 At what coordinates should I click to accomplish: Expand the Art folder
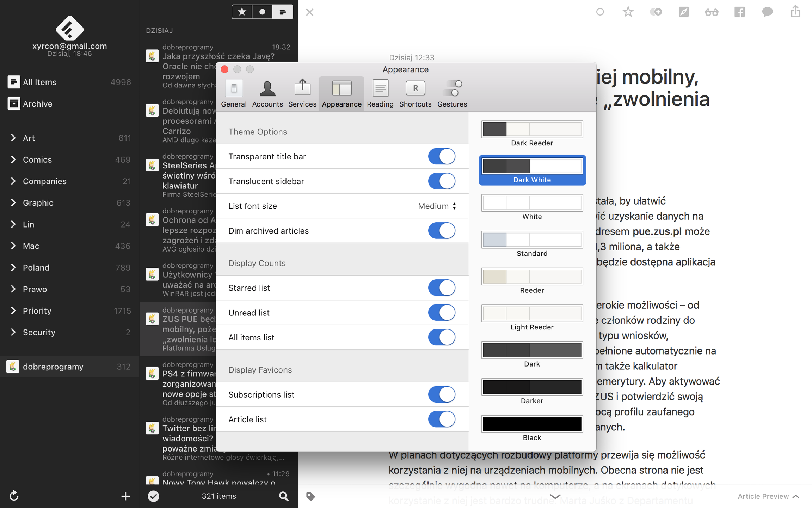(x=13, y=138)
